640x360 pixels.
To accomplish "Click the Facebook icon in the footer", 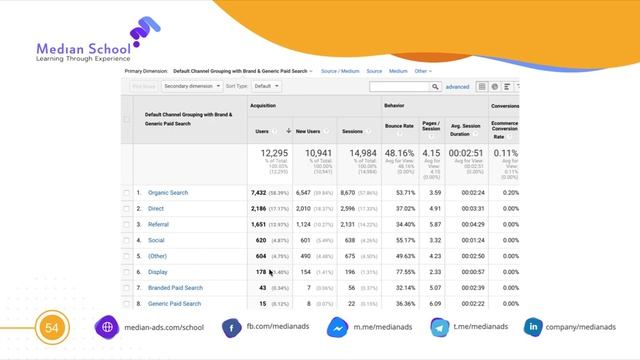I will coord(231,328).
